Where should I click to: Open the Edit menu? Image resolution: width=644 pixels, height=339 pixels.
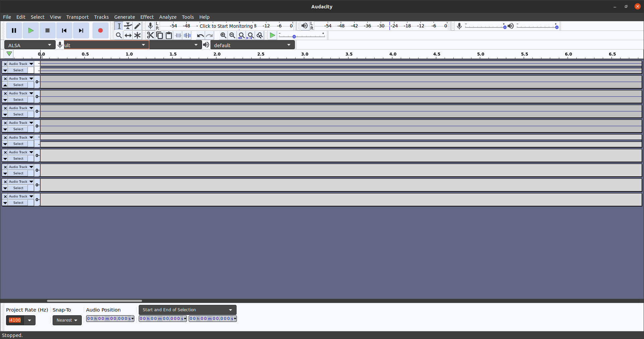[21, 17]
